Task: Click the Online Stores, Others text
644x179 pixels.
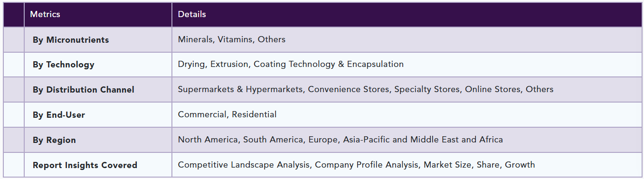Action: point(509,89)
